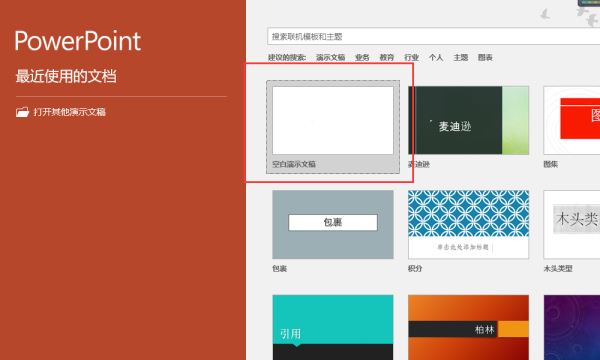Click the 空白演示文稿 label text
Viewport: 600px width, 360px height.
pyautogui.click(x=294, y=164)
